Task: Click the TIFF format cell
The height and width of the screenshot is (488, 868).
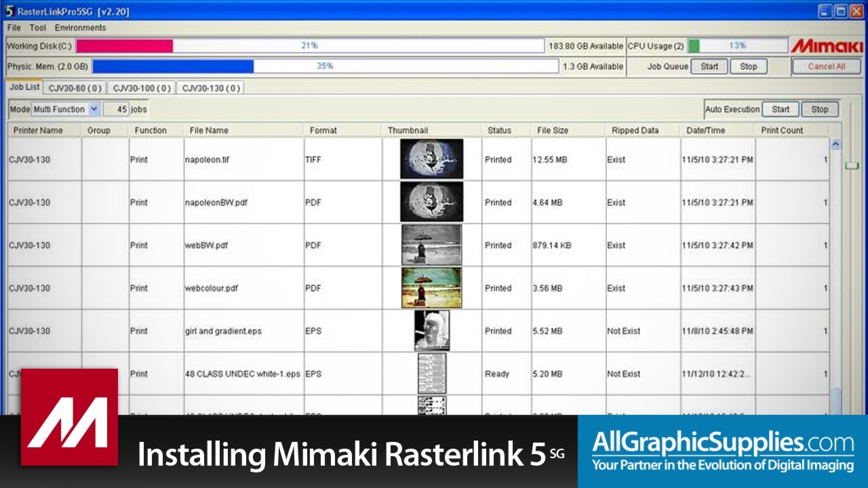Action: (x=342, y=160)
